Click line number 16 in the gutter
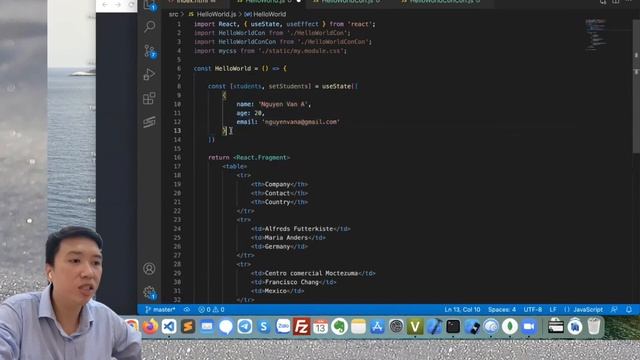Screen dimensions: 640x360 [x=177, y=158]
